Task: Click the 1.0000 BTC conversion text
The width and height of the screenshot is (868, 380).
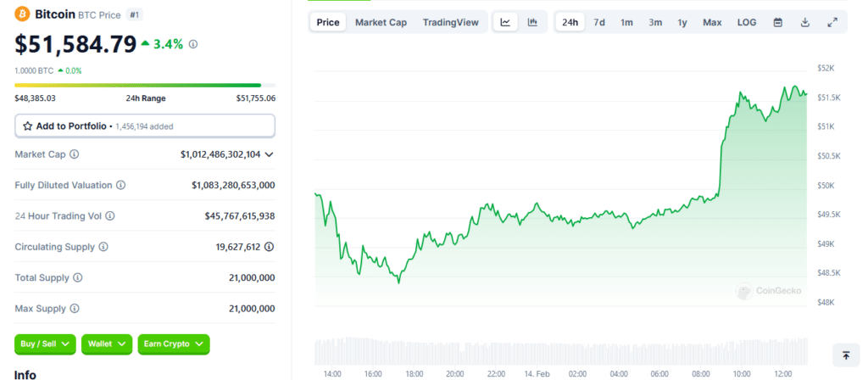Action: pos(34,70)
